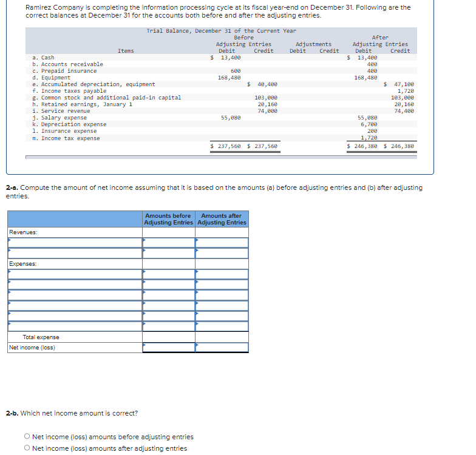Viewport: 476px width, 455px height.
Task: Click the 'a. Cash' row label
Action: [x=44, y=57]
